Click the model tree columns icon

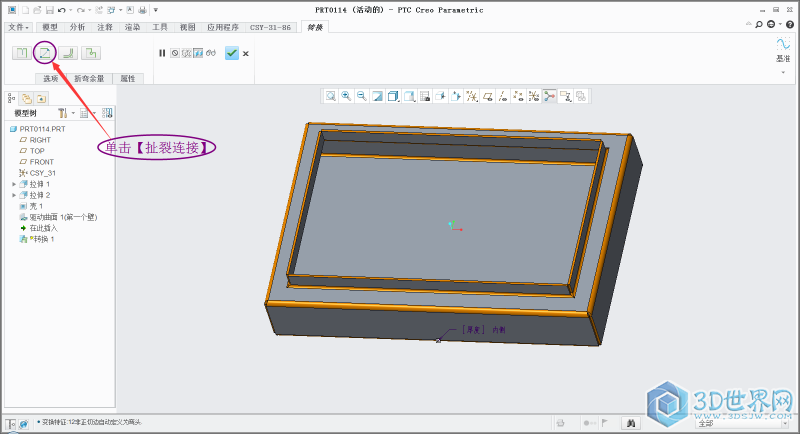[107, 113]
